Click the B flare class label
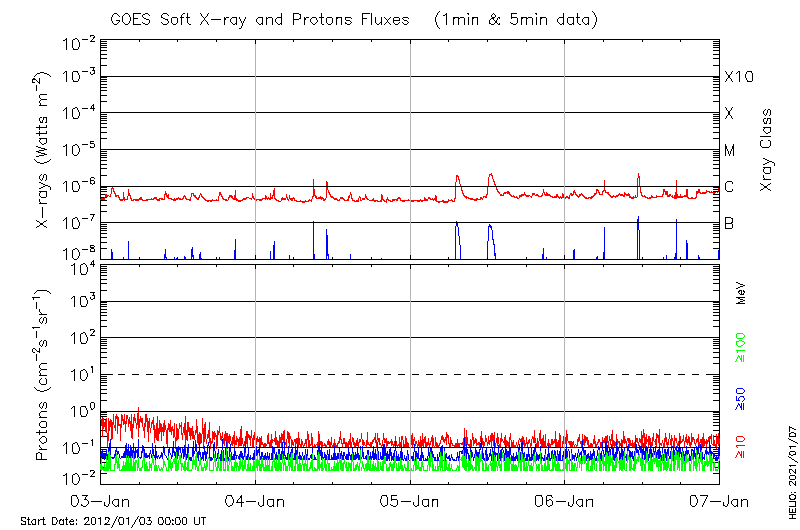The width and height of the screenshot is (800, 530). pos(729,223)
